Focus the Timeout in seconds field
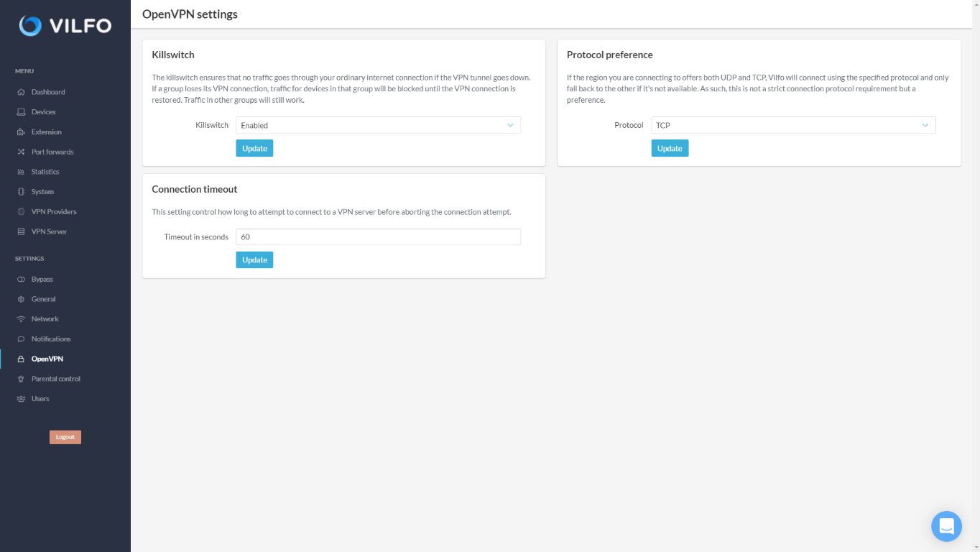 pos(378,236)
